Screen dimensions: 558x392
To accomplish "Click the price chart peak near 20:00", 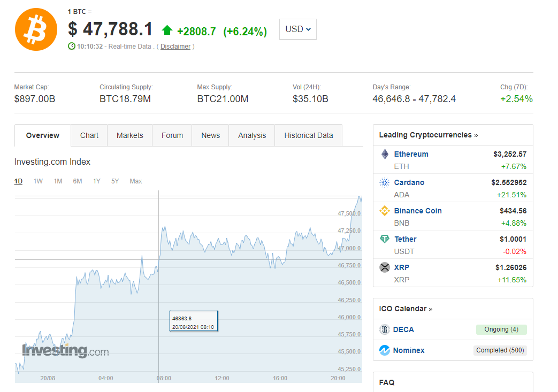I will (x=360, y=197).
